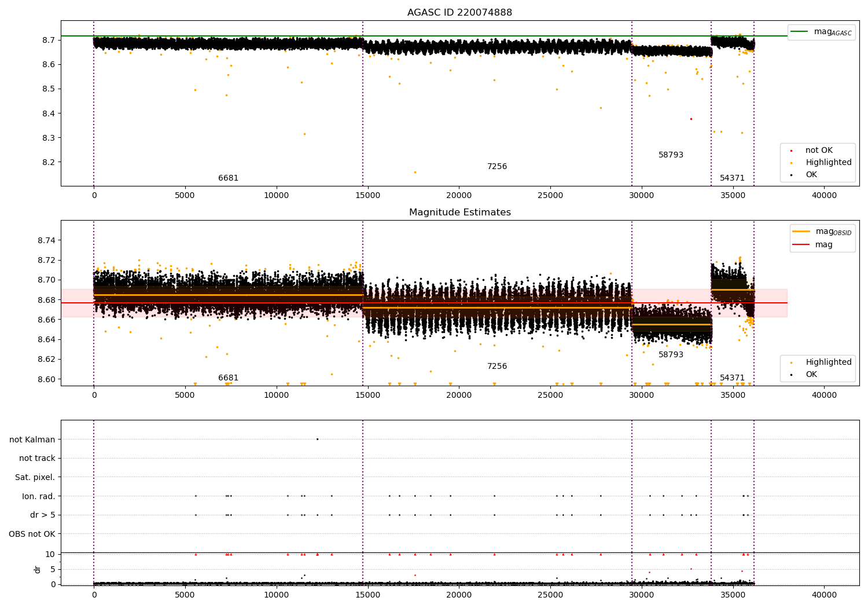Select 'not OK' in top plot legend

(819, 151)
